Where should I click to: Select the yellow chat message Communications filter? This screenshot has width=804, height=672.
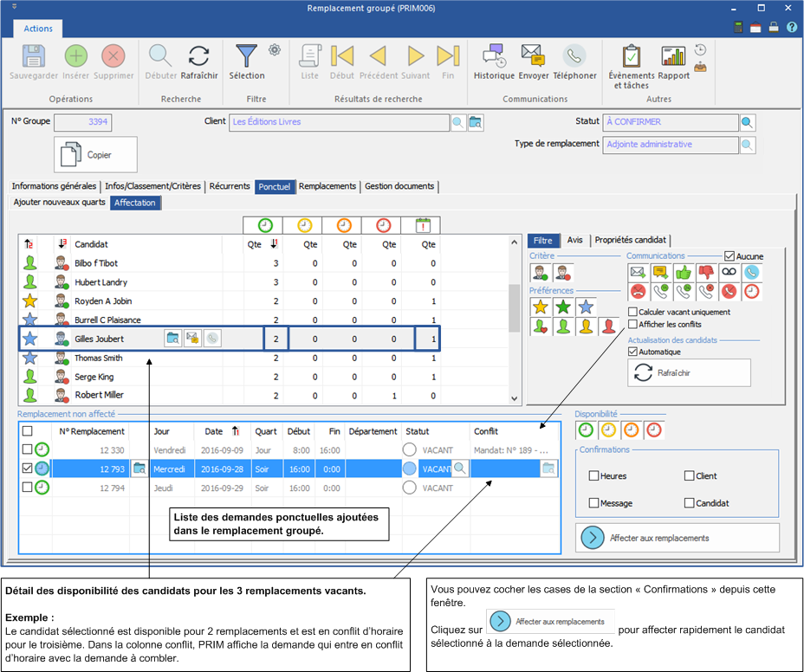[660, 272]
